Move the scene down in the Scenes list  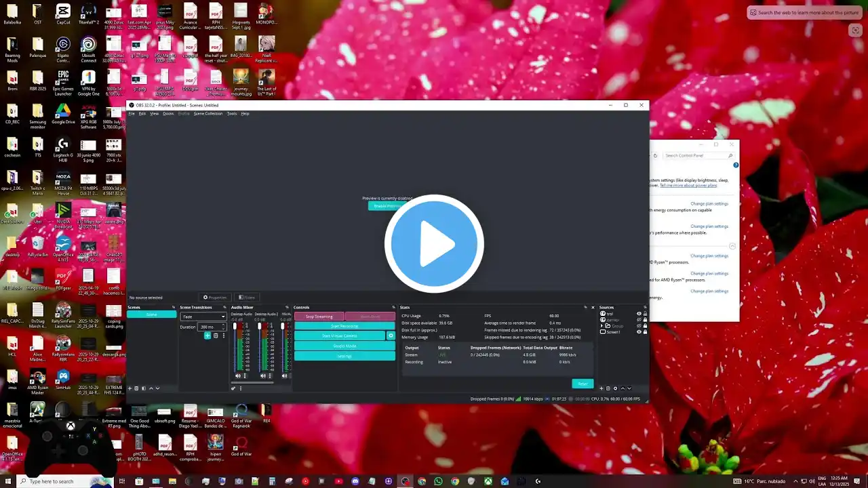[157, 388]
